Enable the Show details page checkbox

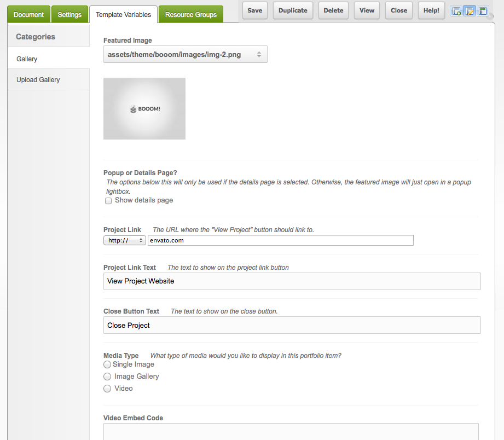tap(108, 201)
